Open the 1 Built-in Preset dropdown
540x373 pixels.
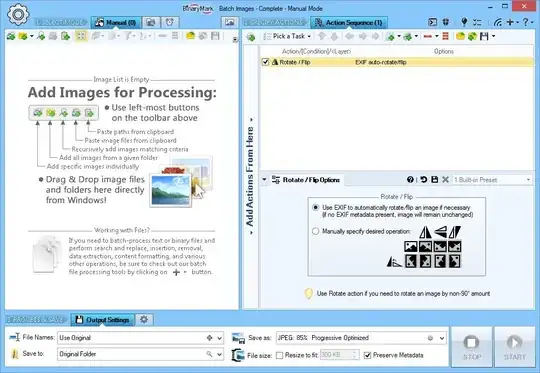point(492,180)
